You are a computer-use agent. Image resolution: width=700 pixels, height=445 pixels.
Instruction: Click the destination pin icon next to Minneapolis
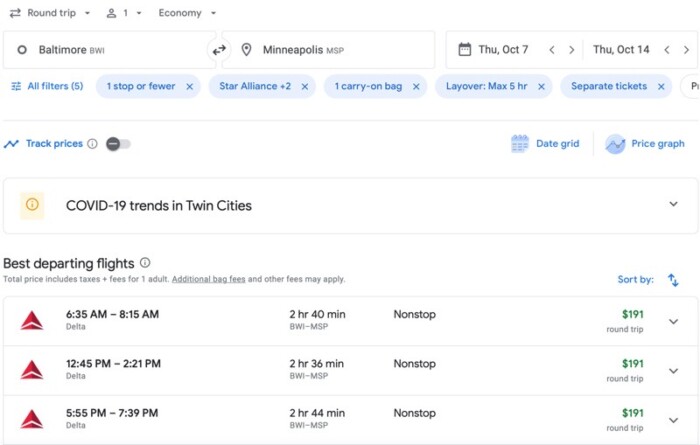pyautogui.click(x=246, y=50)
